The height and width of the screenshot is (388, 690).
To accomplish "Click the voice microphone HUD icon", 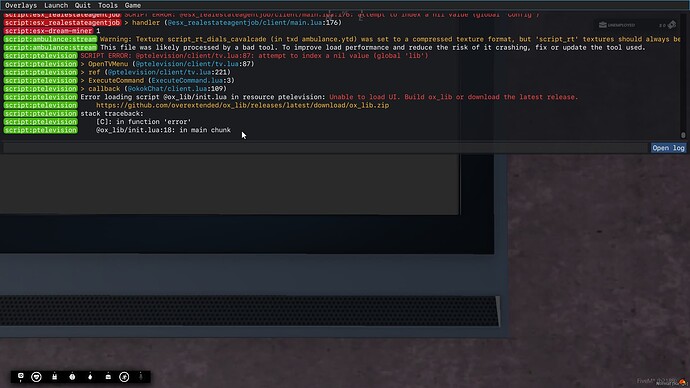I will click(x=21, y=377).
